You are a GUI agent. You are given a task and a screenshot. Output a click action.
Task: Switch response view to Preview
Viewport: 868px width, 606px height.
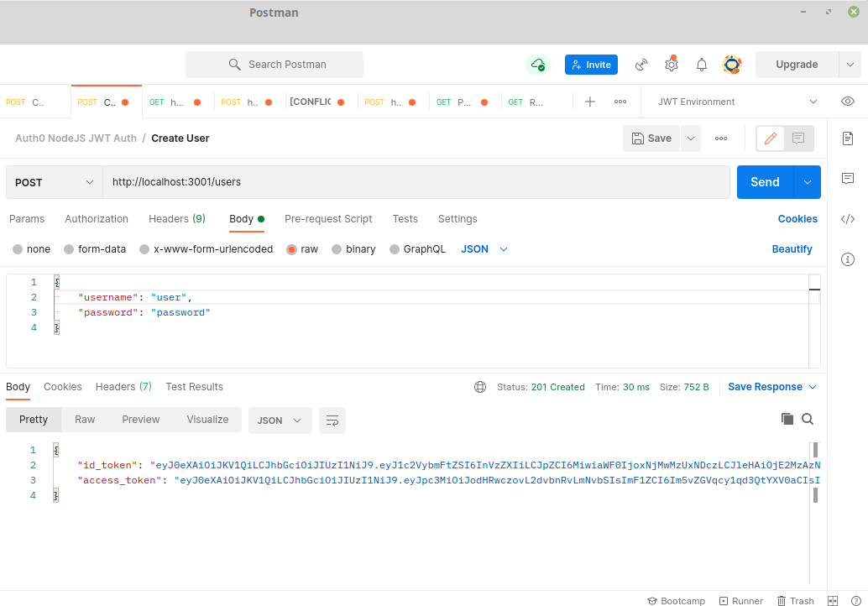click(x=140, y=420)
